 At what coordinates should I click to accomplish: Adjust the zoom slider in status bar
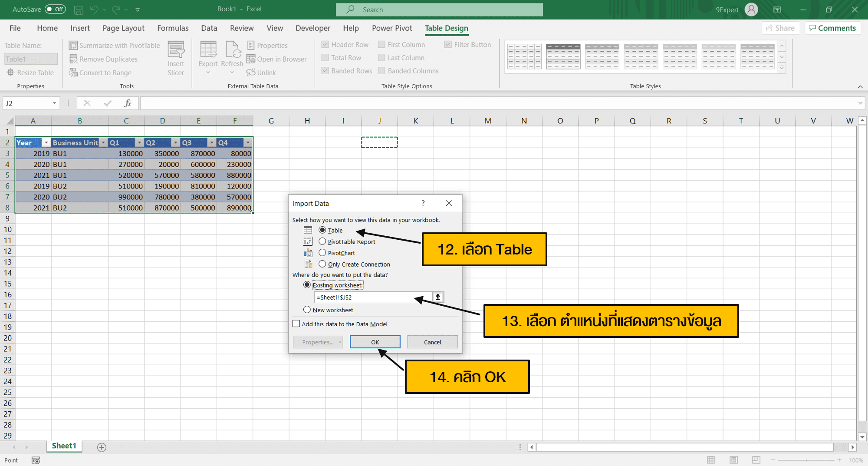click(x=805, y=460)
